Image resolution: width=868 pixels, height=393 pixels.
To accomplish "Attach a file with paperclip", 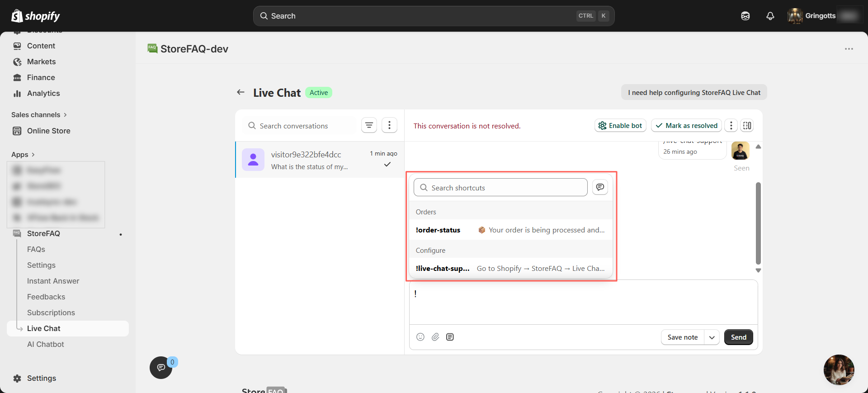I will pyautogui.click(x=435, y=337).
